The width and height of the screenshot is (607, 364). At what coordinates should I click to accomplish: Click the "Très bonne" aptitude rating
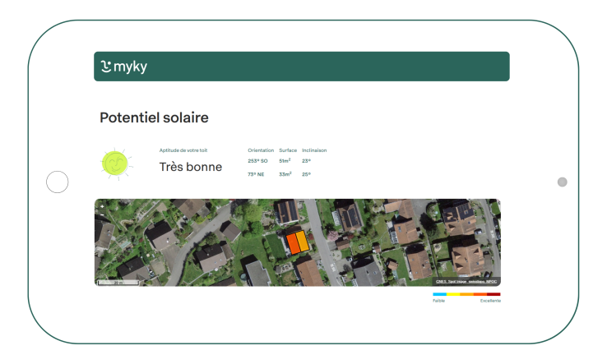point(191,167)
